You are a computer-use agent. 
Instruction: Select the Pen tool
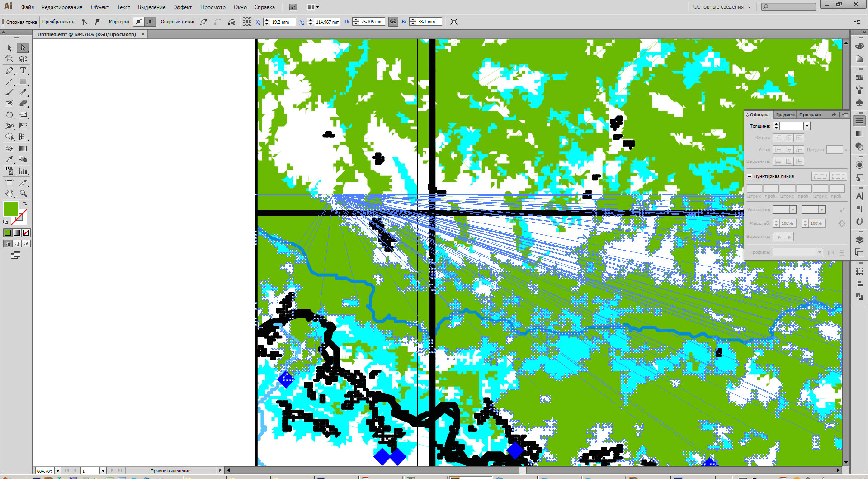coord(9,71)
